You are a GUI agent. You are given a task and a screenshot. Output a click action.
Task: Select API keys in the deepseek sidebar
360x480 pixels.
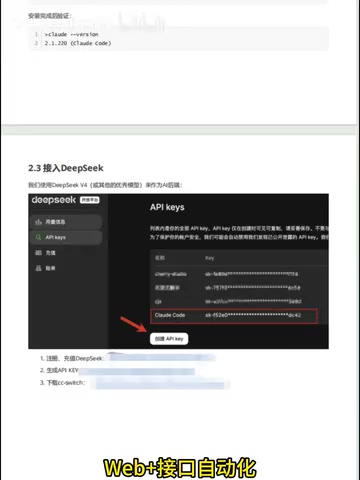tap(66, 237)
